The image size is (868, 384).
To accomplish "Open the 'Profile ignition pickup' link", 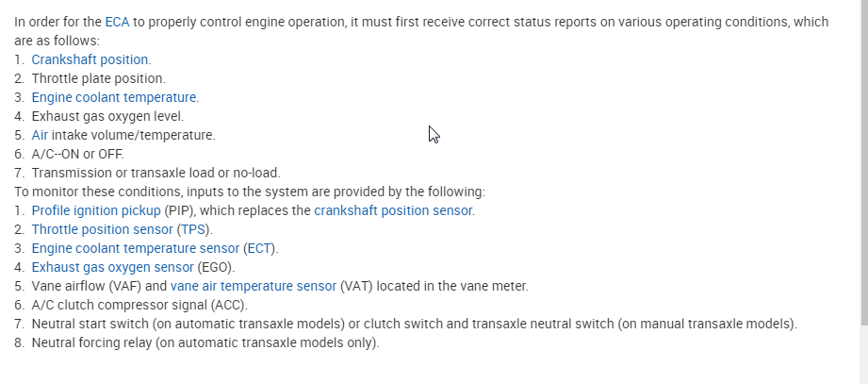I will tap(96, 210).
